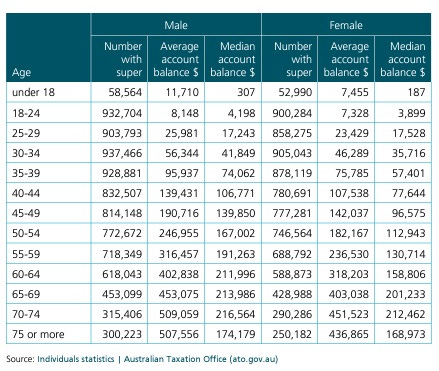439x371 pixels.
Task: Click the male median value 307
Action: pyautogui.click(x=246, y=92)
